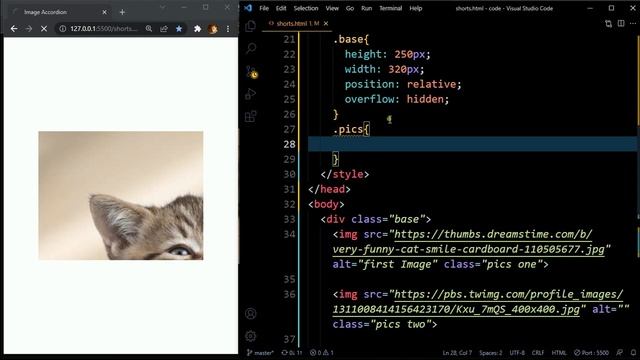The height and width of the screenshot is (360, 640).
Task: Open the Run menu
Action: 367,8
